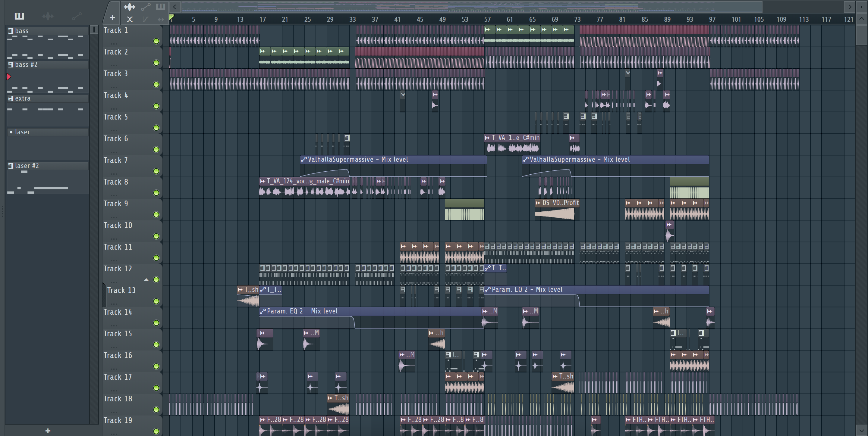The height and width of the screenshot is (436, 868).
Task: Mute Track 19 with its green LED
Action: pos(156,431)
